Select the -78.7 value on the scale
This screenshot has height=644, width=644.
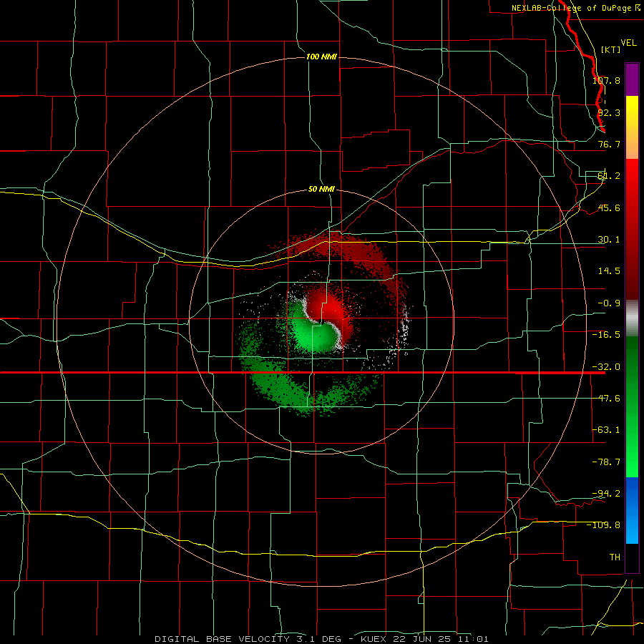click(x=606, y=462)
